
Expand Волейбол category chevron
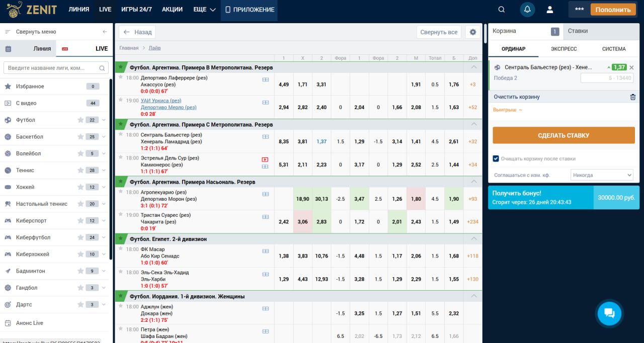click(104, 153)
